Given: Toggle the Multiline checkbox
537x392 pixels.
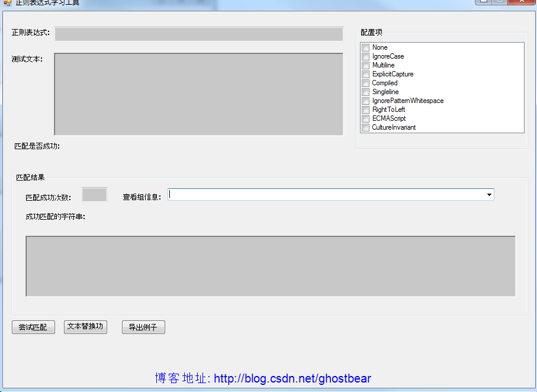Looking at the screenshot, I should 365,66.
